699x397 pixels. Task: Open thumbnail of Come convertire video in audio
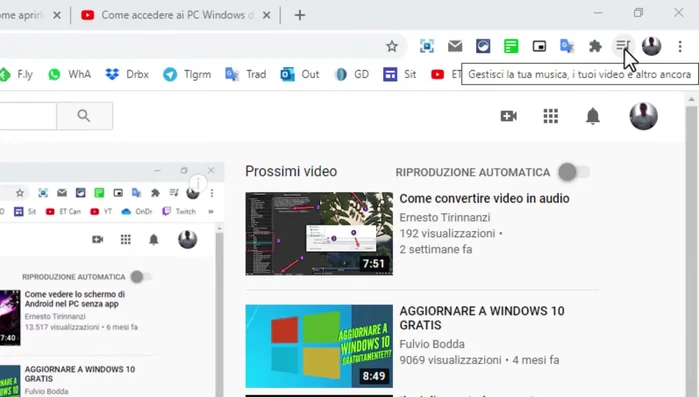tap(319, 233)
